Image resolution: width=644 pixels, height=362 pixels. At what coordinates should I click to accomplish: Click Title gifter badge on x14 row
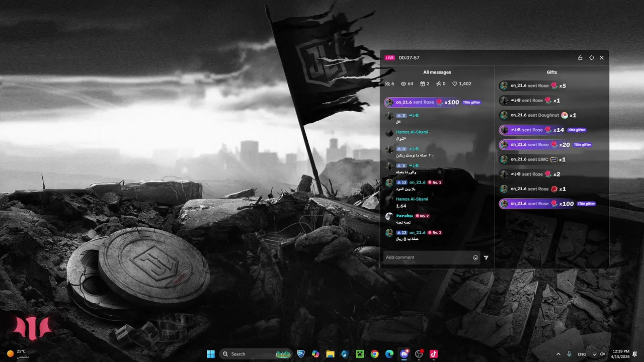(x=577, y=130)
